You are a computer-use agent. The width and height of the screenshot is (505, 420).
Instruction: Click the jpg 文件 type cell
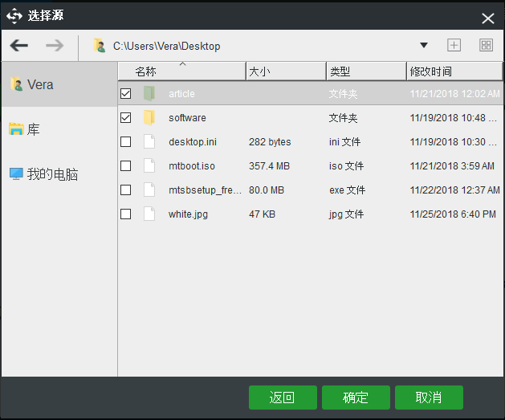[346, 214]
